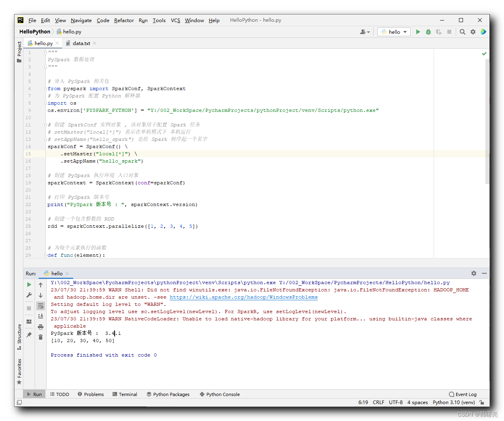The image size is (504, 421).
Task: Toggle scroll to end of console
Action: (41, 316)
